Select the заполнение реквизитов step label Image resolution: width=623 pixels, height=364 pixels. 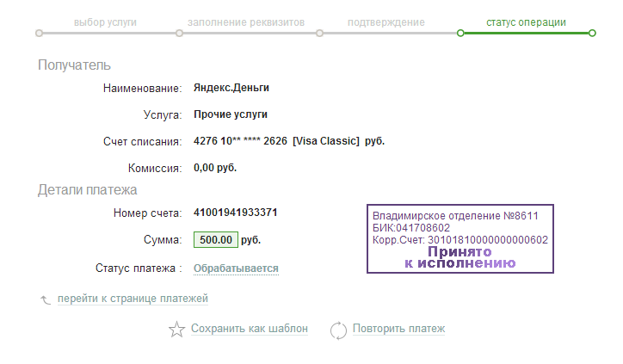246,22
